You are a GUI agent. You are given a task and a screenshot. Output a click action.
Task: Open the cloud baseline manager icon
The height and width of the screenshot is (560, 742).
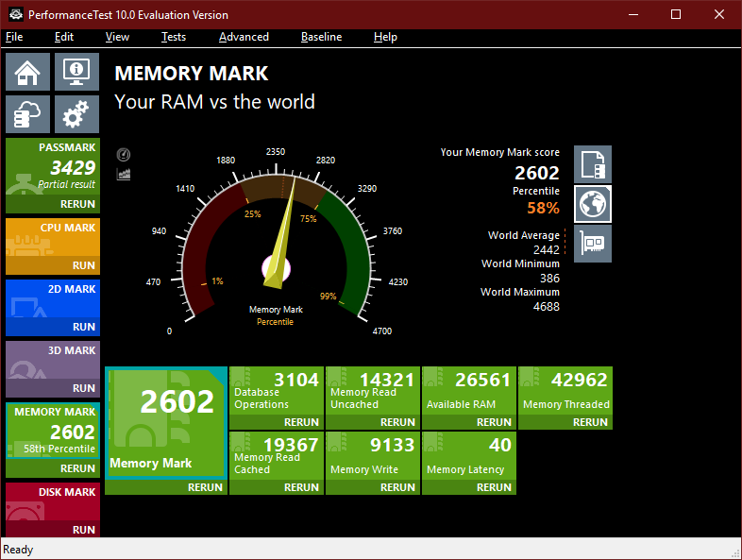click(x=27, y=114)
